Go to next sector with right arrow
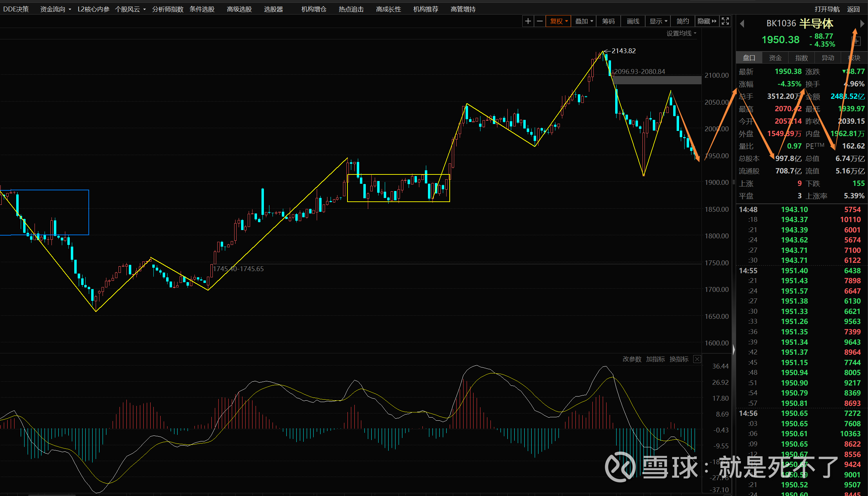Viewport: 868px width, 496px height. tap(862, 23)
